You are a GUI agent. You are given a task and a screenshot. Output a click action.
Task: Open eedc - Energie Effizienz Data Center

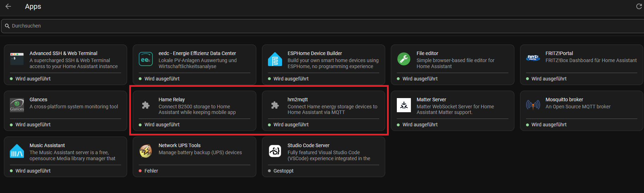(x=197, y=53)
